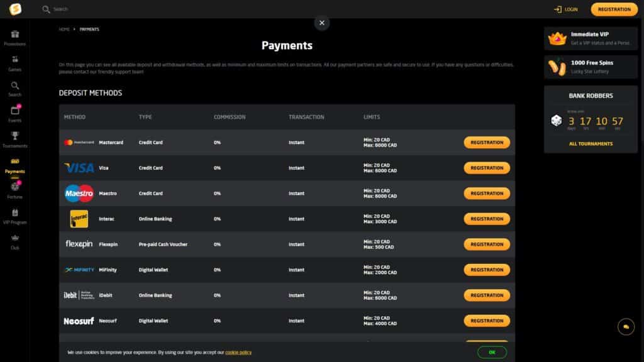Click Flexepin limits Max: 500 CAD

[379, 247]
